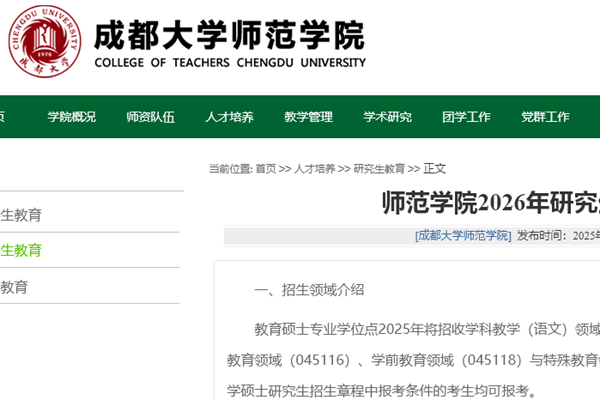The height and width of the screenshot is (400, 600).
Task: Select the last sidebar item 教育
Action: tap(14, 287)
